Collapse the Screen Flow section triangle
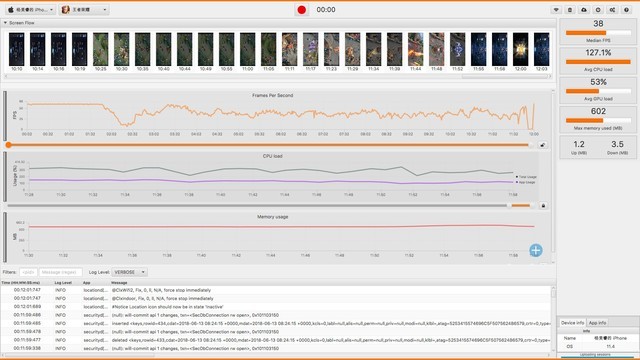 click(x=5, y=23)
